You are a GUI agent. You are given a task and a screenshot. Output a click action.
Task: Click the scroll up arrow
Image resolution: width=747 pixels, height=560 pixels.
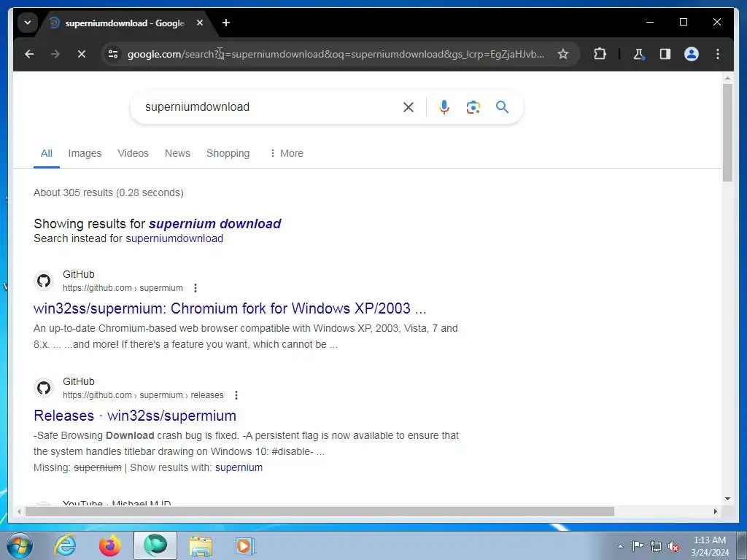tap(727, 77)
